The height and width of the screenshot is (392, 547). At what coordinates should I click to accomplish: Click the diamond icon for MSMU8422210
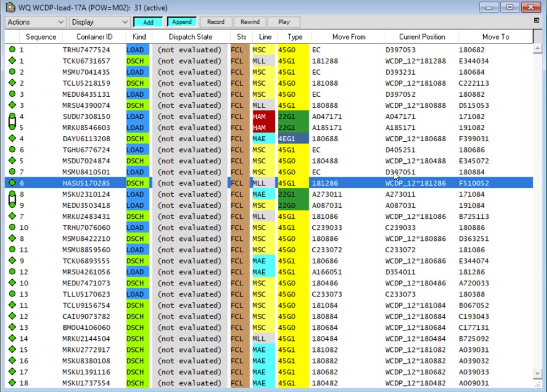12,239
